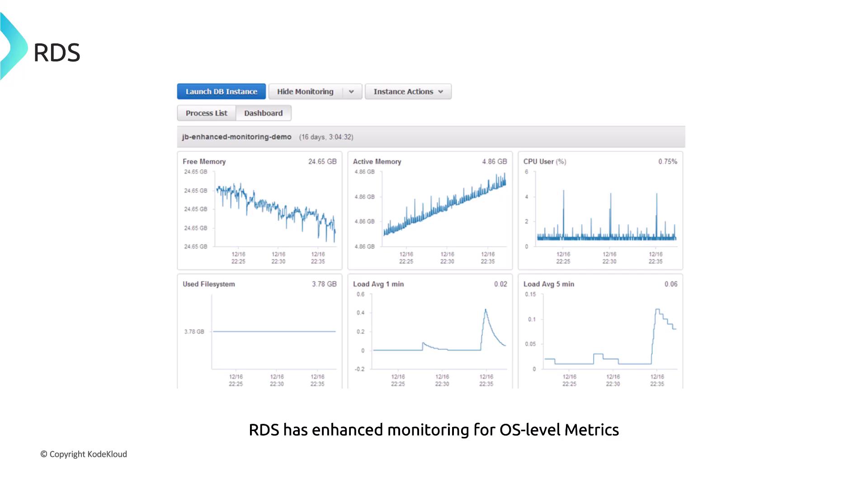Click the Load Avg 1 min peak spike
Screen dimensions: 868x488
pyautogui.click(x=486, y=311)
